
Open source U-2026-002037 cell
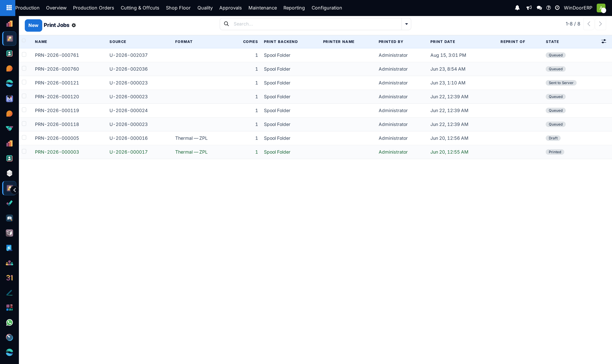coord(128,55)
